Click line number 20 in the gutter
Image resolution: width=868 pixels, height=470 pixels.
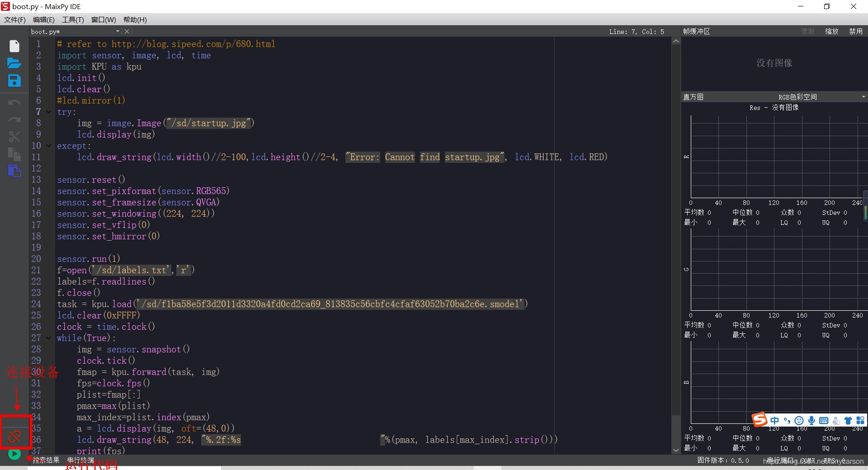(x=36, y=259)
